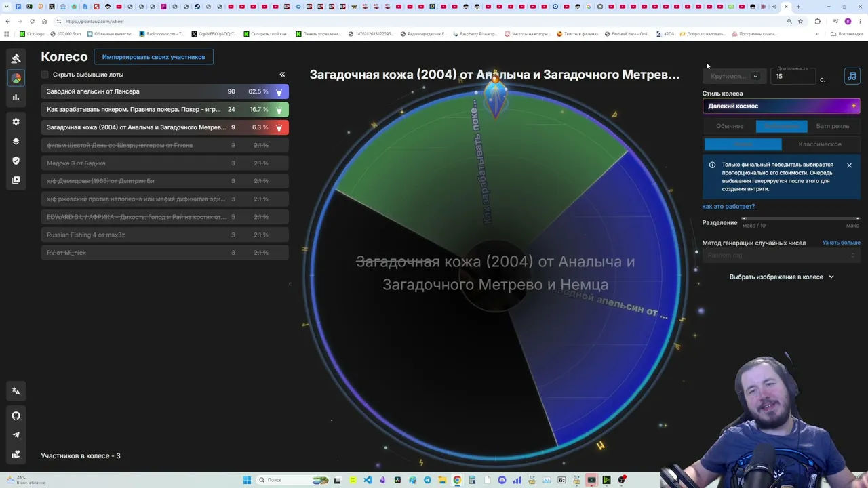Go back in browser history
868x488 pixels.
7,21
